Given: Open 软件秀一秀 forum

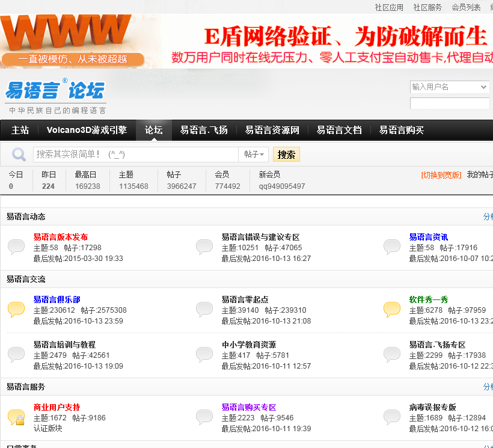Looking at the screenshot, I should pos(428,299).
